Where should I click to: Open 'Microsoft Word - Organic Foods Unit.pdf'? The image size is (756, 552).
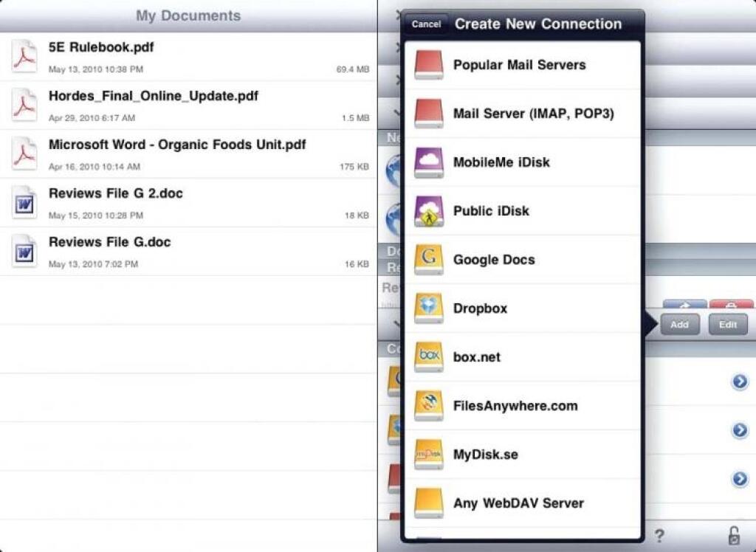tap(177, 145)
